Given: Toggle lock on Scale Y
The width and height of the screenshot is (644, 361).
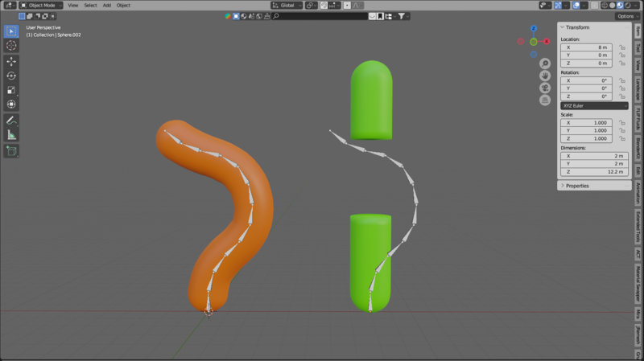Looking at the screenshot, I should (x=622, y=130).
